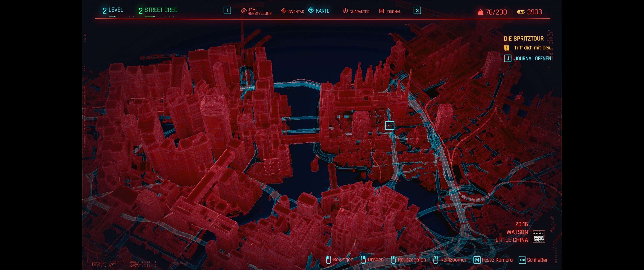The height and width of the screenshot is (270, 644).
Task: Click the Karte map pin icon
Action: (311, 10)
